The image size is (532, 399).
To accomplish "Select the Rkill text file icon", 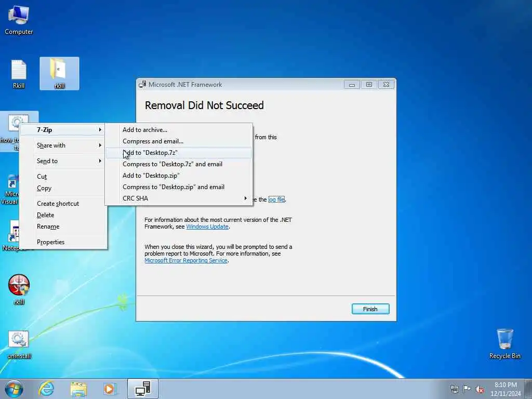I will 19,74.
